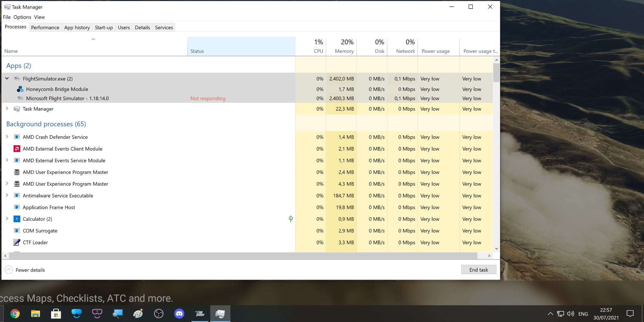Screen dimensions: 644x322
Task: Collapse the FlightSimulator.exe process group
Action: [x=7, y=79]
